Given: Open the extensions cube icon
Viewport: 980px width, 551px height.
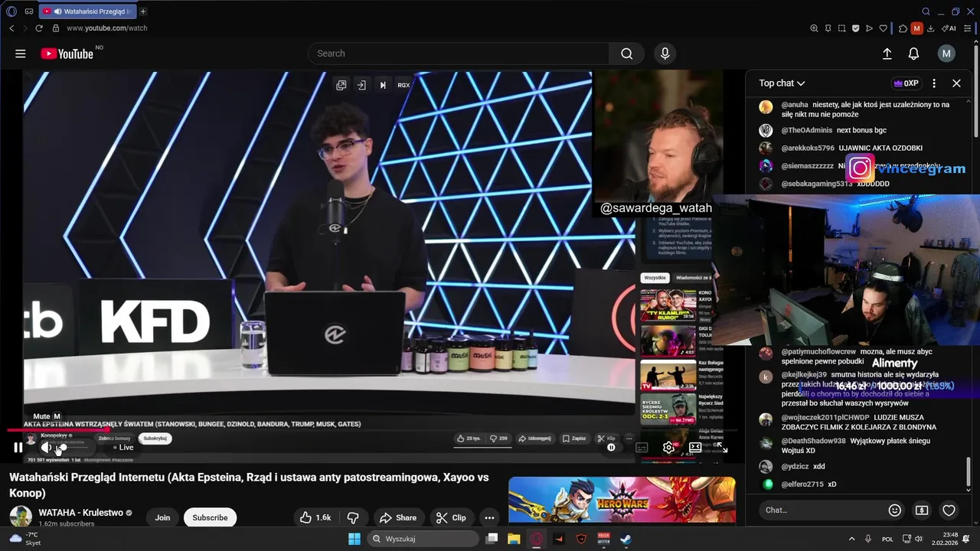Looking at the screenshot, I should (x=903, y=28).
